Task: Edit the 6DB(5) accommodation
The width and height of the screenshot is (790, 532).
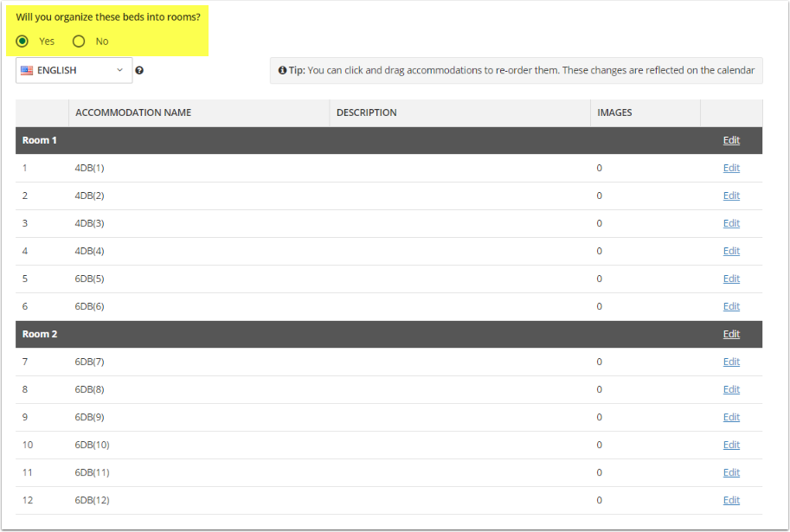Action: point(731,279)
